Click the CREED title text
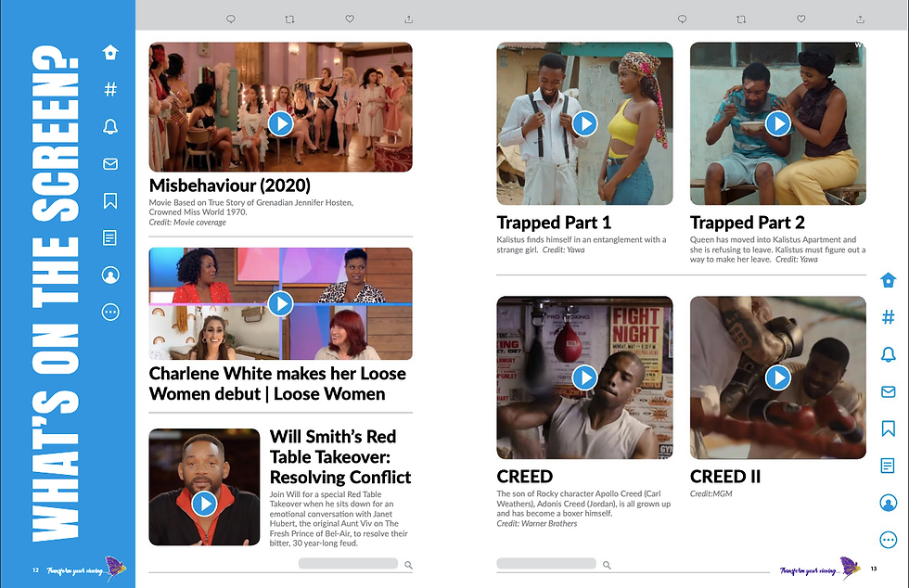Viewport: 909px width, 588px height. (525, 477)
